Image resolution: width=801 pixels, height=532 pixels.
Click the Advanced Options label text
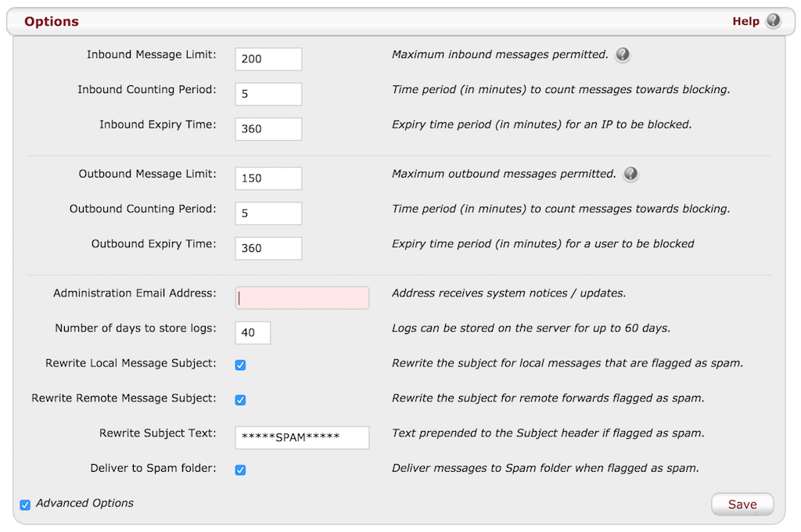pyautogui.click(x=84, y=503)
